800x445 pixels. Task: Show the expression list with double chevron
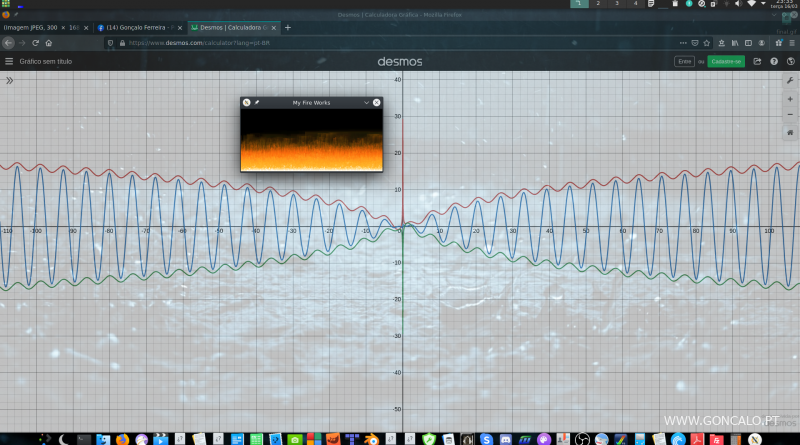point(9,79)
